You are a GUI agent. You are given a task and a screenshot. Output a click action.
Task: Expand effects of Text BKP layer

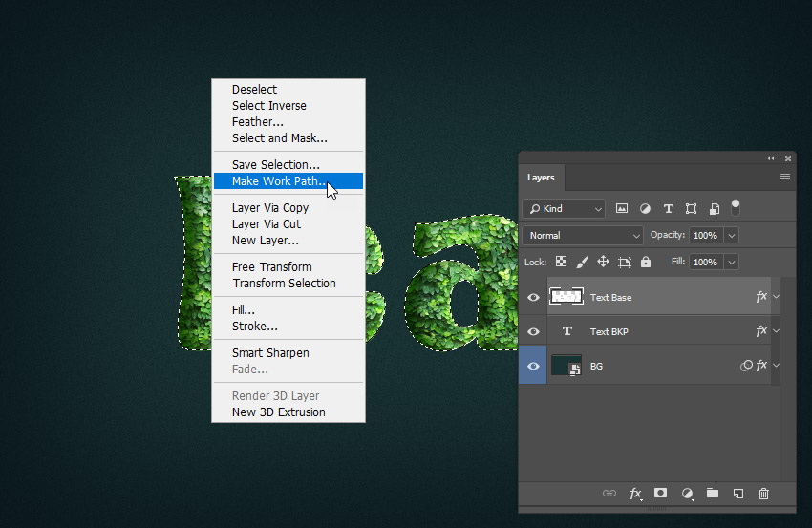coord(776,330)
